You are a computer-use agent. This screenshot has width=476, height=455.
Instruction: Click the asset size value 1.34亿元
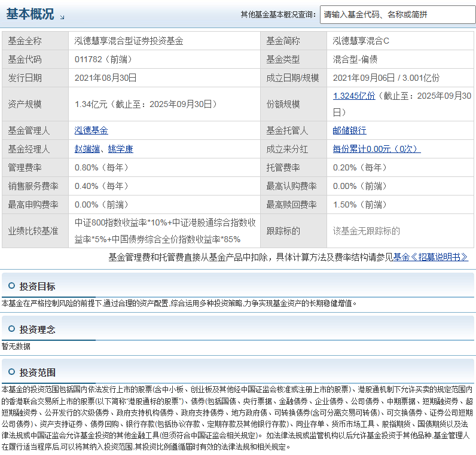[91, 105]
